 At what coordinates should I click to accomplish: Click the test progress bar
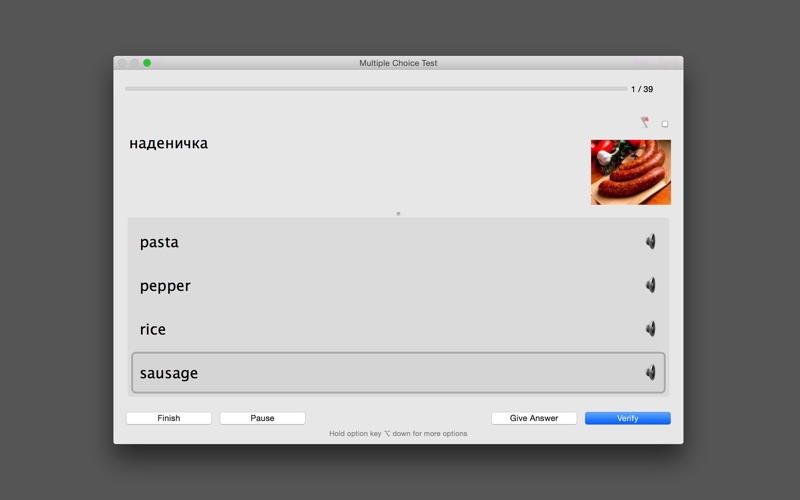[x=376, y=89]
